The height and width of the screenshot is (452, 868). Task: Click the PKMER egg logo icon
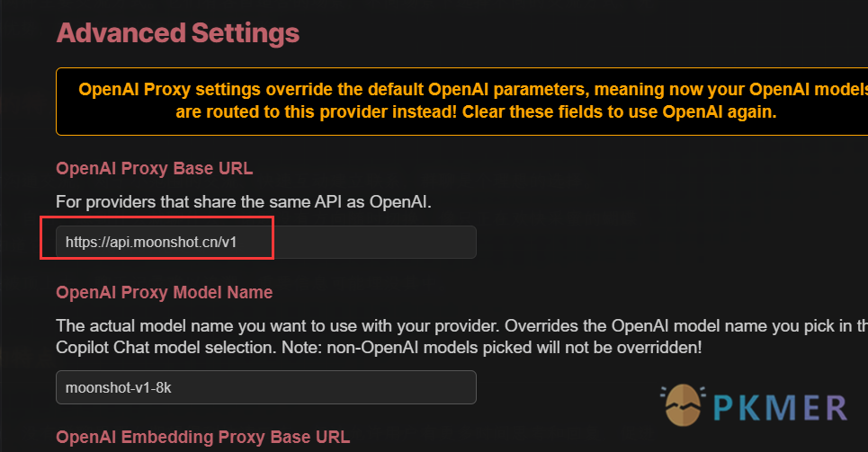[683, 405]
